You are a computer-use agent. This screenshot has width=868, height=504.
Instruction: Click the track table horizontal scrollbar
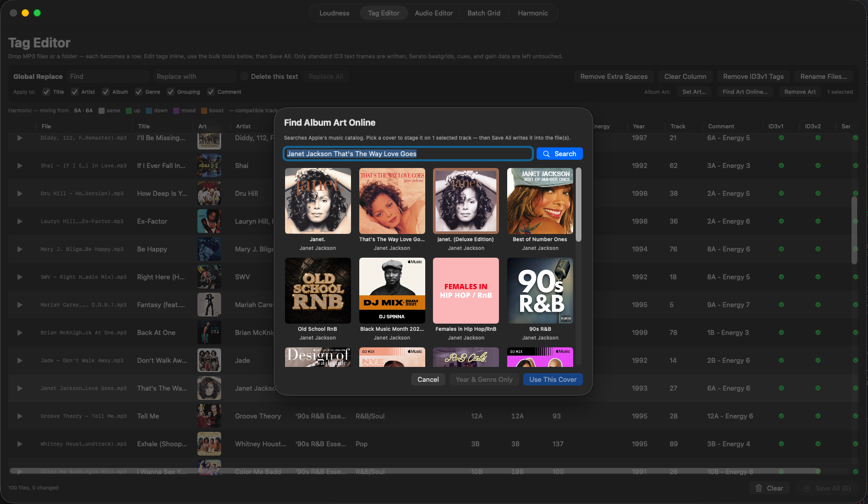coord(415,471)
